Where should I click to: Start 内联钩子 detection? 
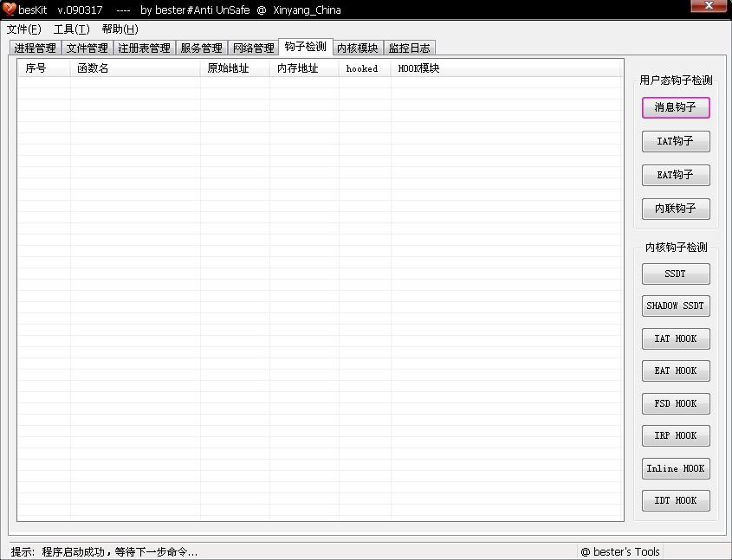(x=676, y=209)
